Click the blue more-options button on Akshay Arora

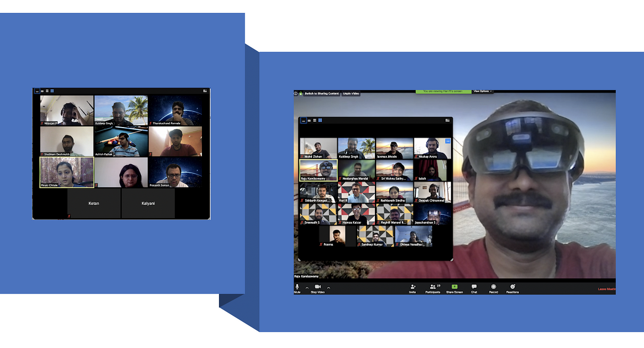pos(448,141)
